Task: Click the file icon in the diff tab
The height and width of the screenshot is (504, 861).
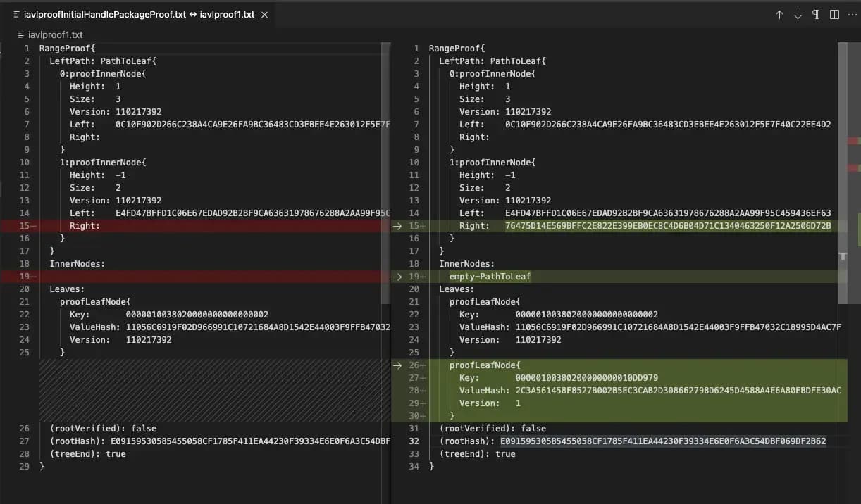Action: tap(16, 15)
